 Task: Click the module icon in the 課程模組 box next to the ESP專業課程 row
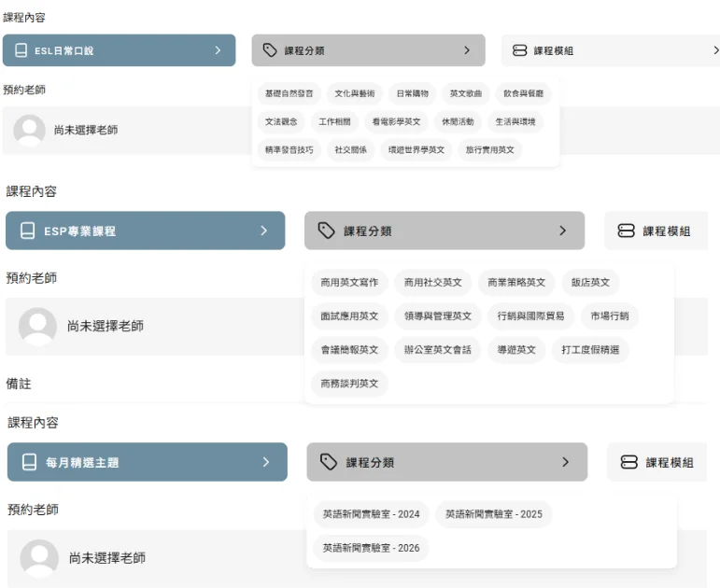click(627, 231)
